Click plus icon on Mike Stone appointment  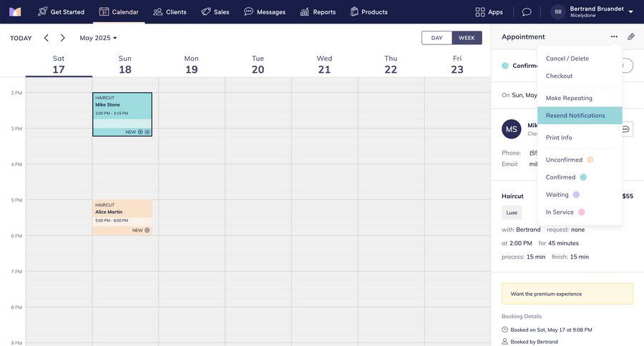coord(140,132)
